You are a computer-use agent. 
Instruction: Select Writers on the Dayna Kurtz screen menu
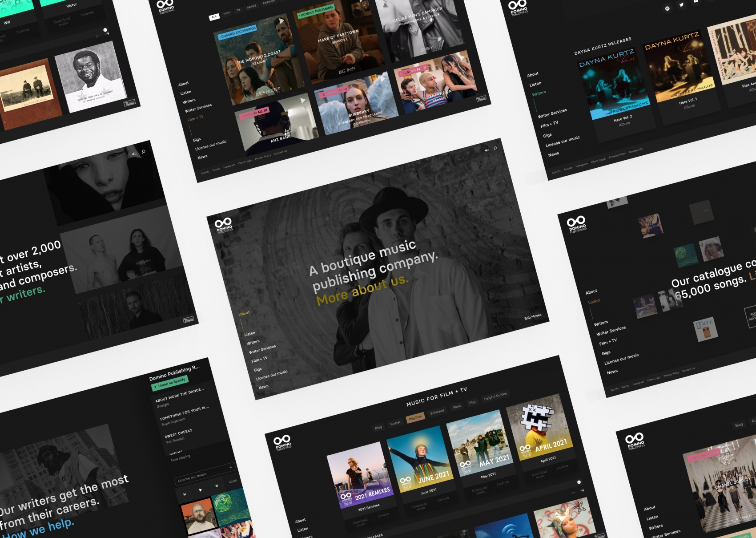coord(539,93)
